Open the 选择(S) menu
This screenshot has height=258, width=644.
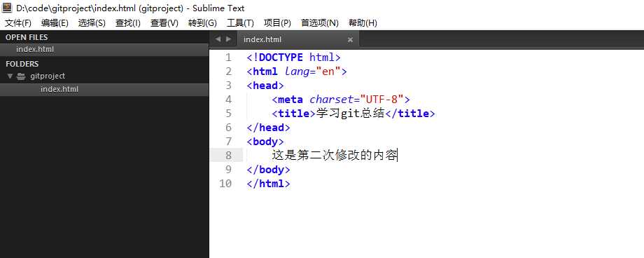(x=92, y=23)
